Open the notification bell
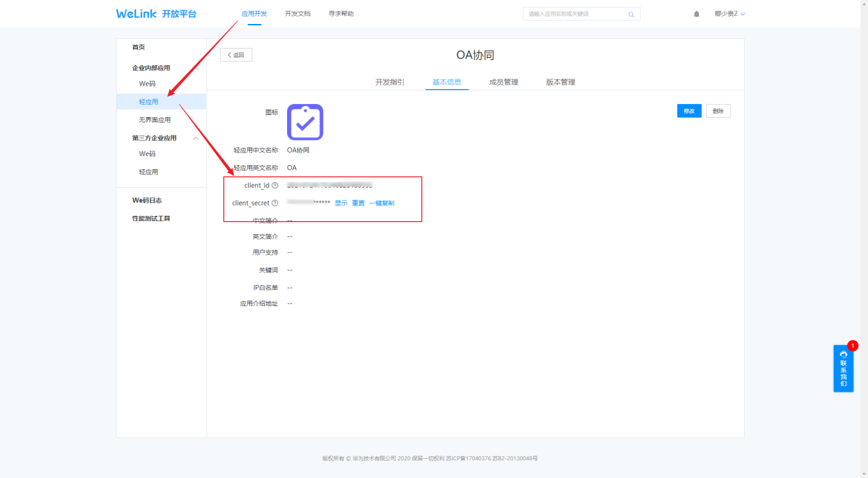The height and width of the screenshot is (478, 868). click(x=697, y=14)
